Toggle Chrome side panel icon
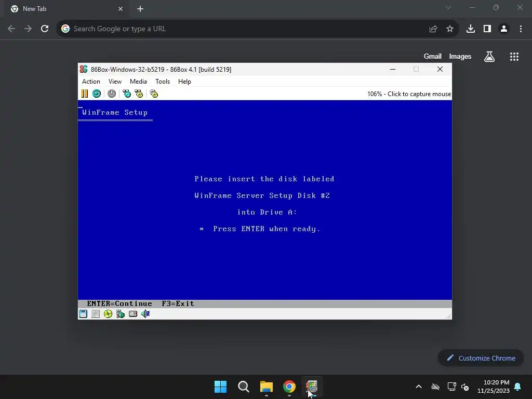Viewport: 532px width, 399px height. [x=487, y=29]
